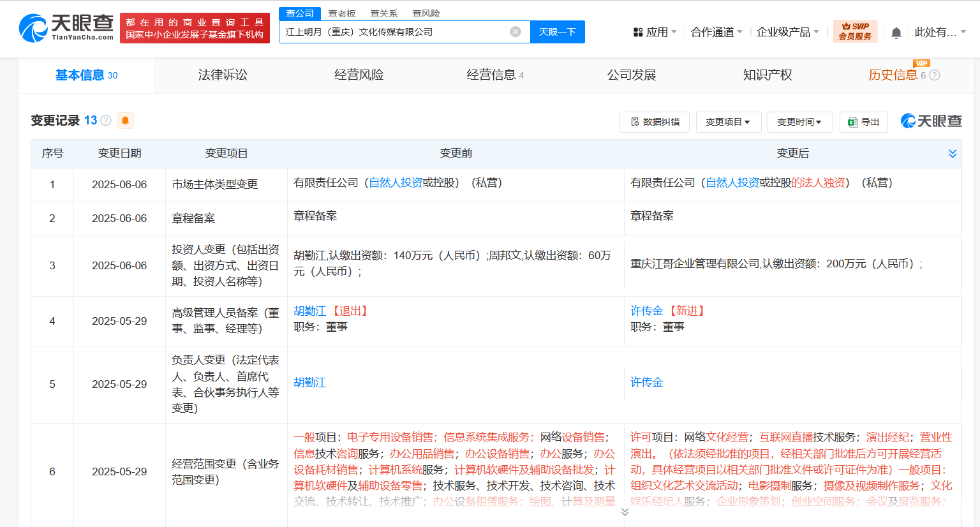Open the 公司发展 tab
The image size is (980, 527).
(x=632, y=75)
